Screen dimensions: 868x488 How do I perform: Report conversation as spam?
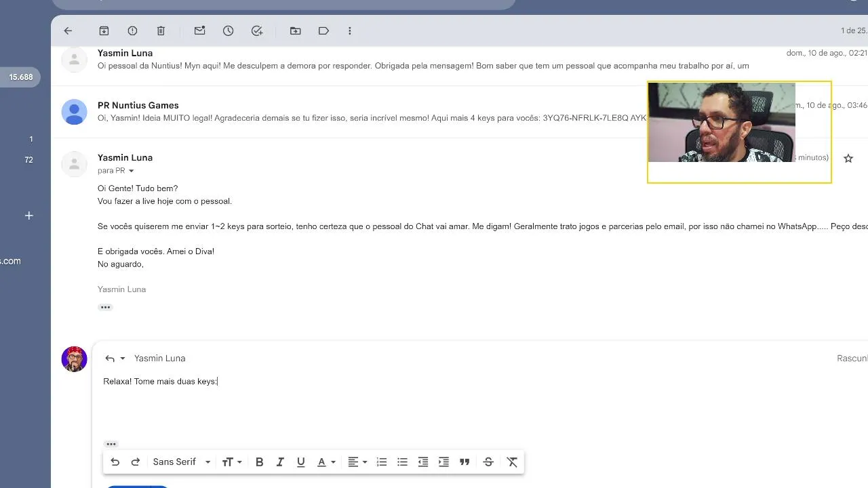click(x=132, y=31)
